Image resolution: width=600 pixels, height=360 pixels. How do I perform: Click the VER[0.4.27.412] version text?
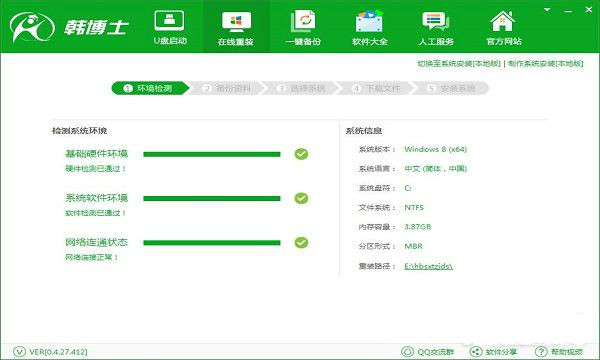[x=59, y=352]
